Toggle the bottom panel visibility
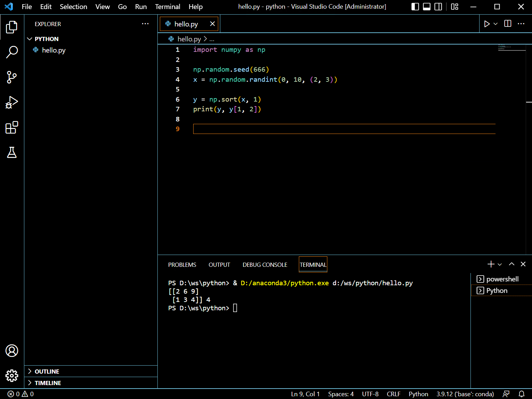 click(x=427, y=7)
